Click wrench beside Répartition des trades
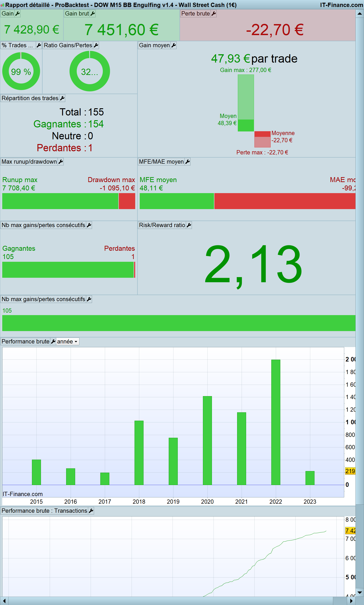The width and height of the screenshot is (364, 605). (x=62, y=98)
